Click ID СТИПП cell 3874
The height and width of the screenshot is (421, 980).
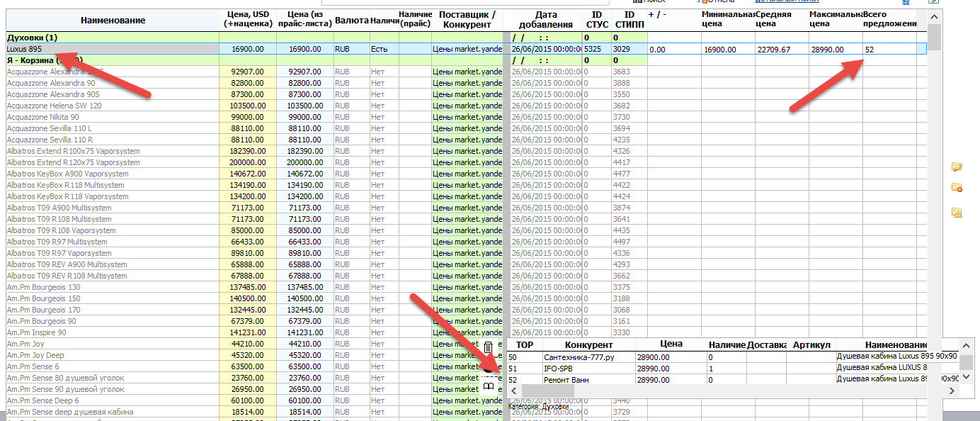click(629, 208)
